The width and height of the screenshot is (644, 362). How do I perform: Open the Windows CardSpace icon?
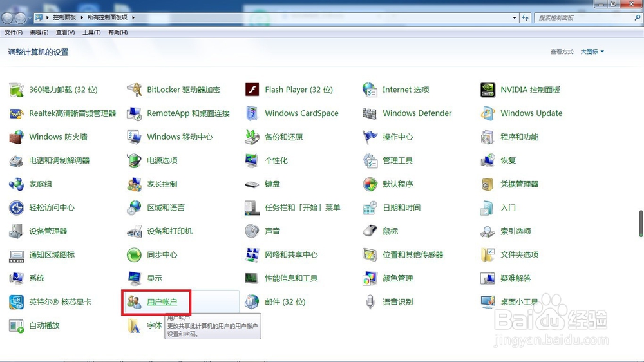coord(252,113)
